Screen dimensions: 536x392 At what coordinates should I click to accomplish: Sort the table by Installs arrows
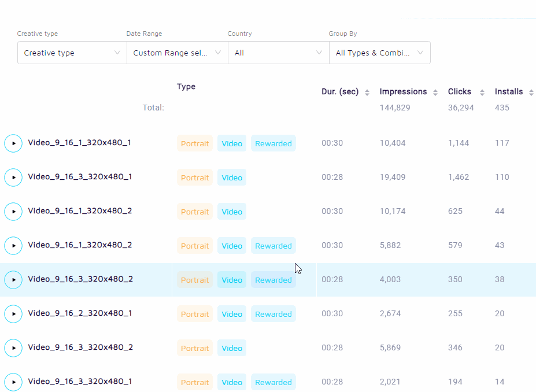531,93
